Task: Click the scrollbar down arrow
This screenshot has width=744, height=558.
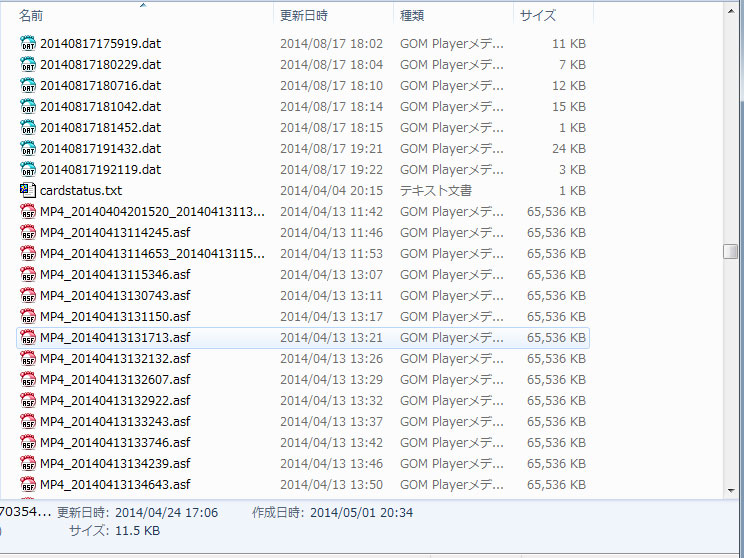Action: (x=731, y=491)
